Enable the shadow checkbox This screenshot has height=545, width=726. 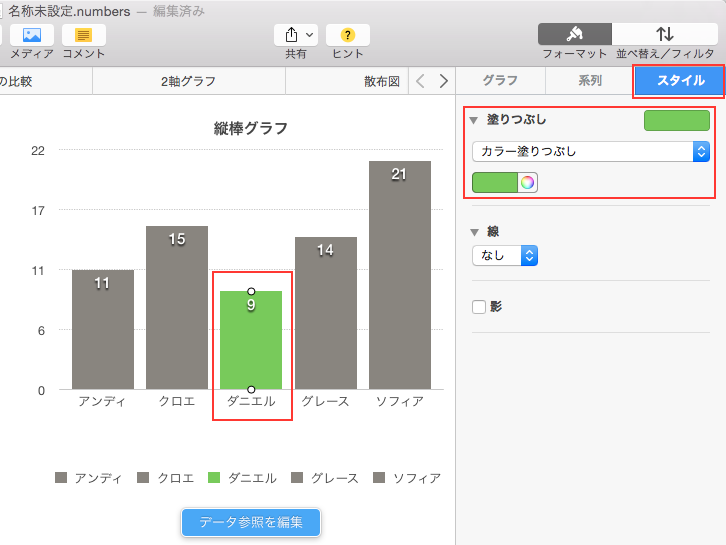[479, 307]
